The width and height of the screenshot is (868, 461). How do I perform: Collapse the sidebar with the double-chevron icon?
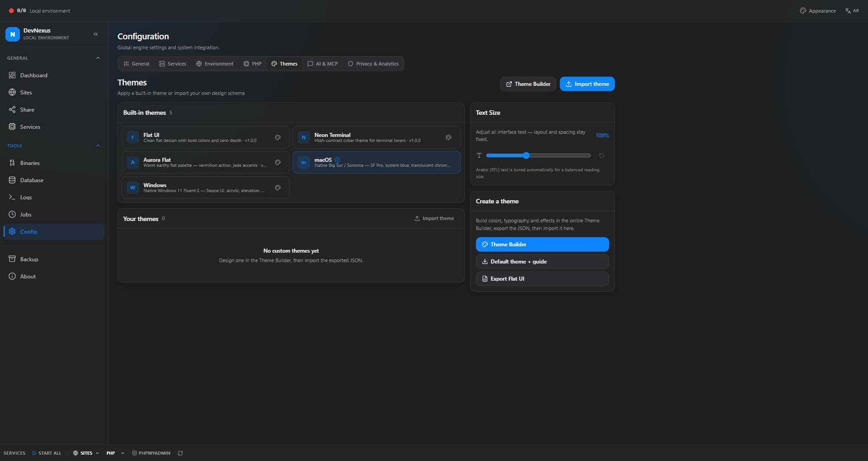pyautogui.click(x=96, y=34)
